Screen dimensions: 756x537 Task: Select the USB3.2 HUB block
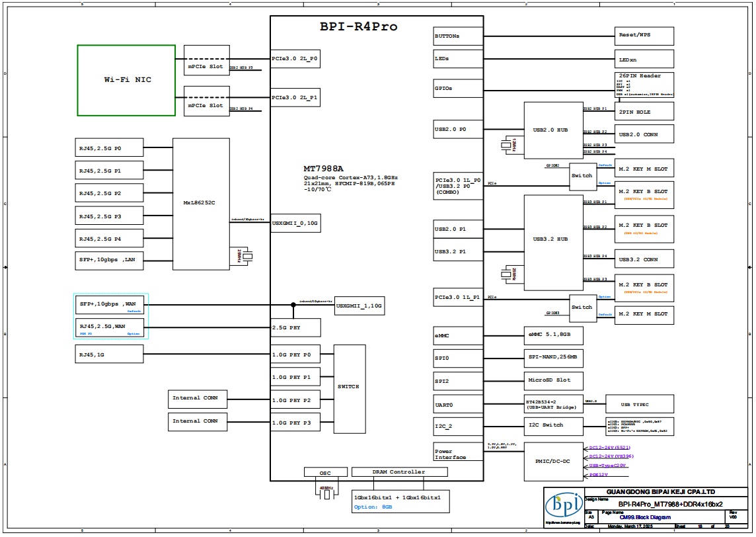click(x=554, y=243)
